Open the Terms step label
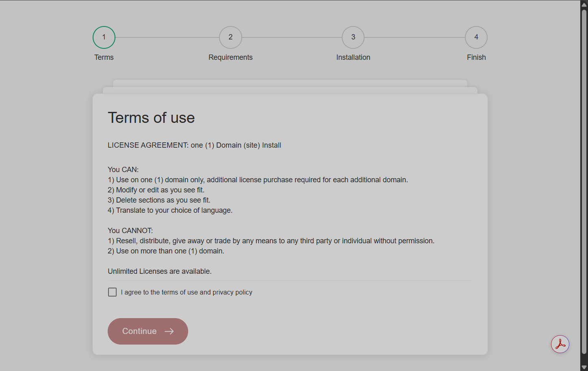 104,57
